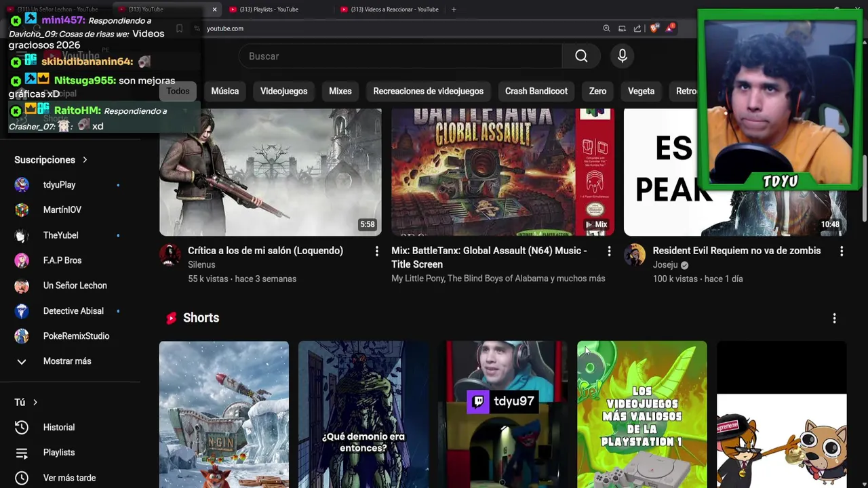
Task: Click the share icon in the address bar
Action: (637, 28)
